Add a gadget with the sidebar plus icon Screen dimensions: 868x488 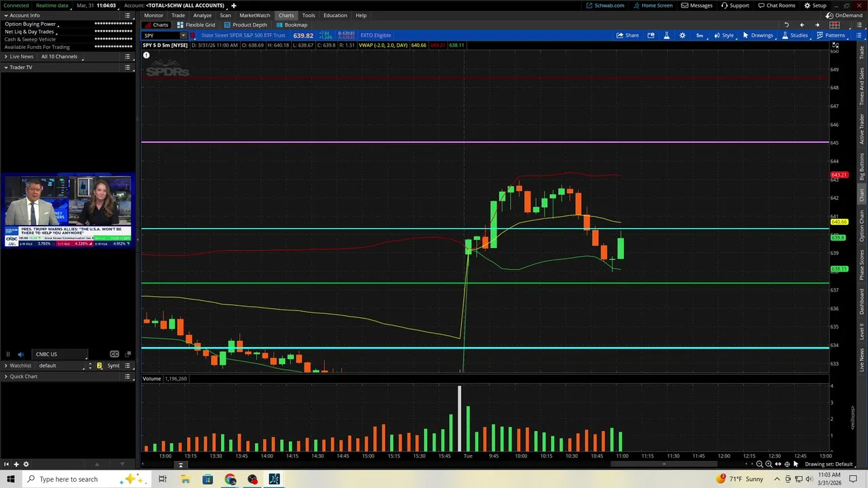(16, 464)
